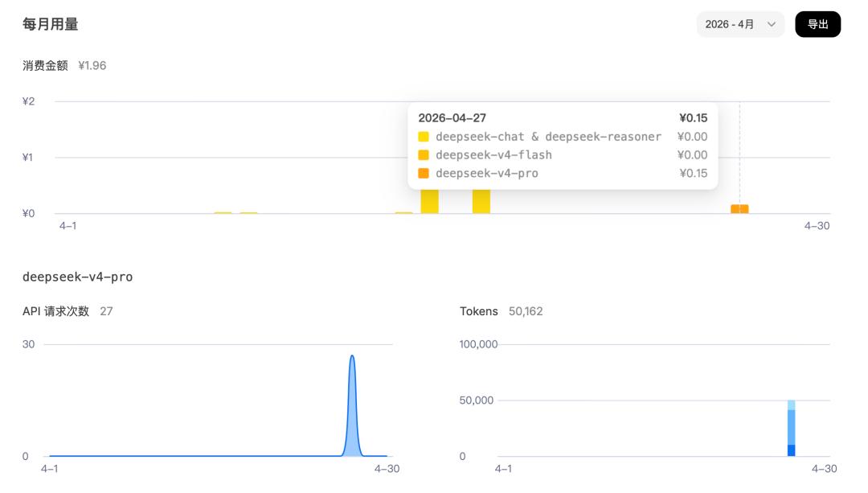The image size is (868, 493).
Task: Click the request count value 27
Action: coord(106,311)
